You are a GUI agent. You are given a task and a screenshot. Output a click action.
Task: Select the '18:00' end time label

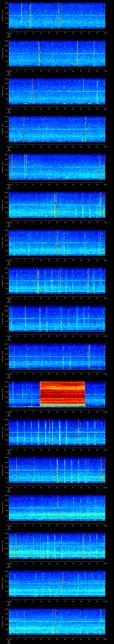click(105, 639)
